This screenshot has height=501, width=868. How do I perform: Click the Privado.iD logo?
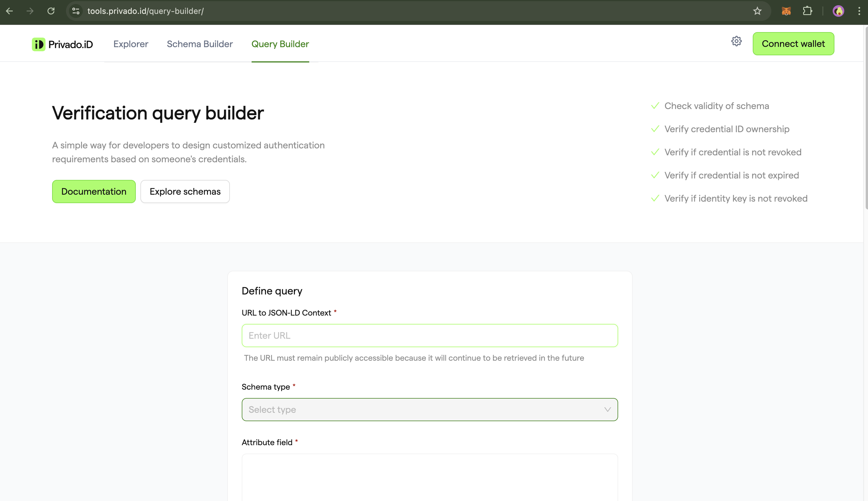pyautogui.click(x=62, y=44)
